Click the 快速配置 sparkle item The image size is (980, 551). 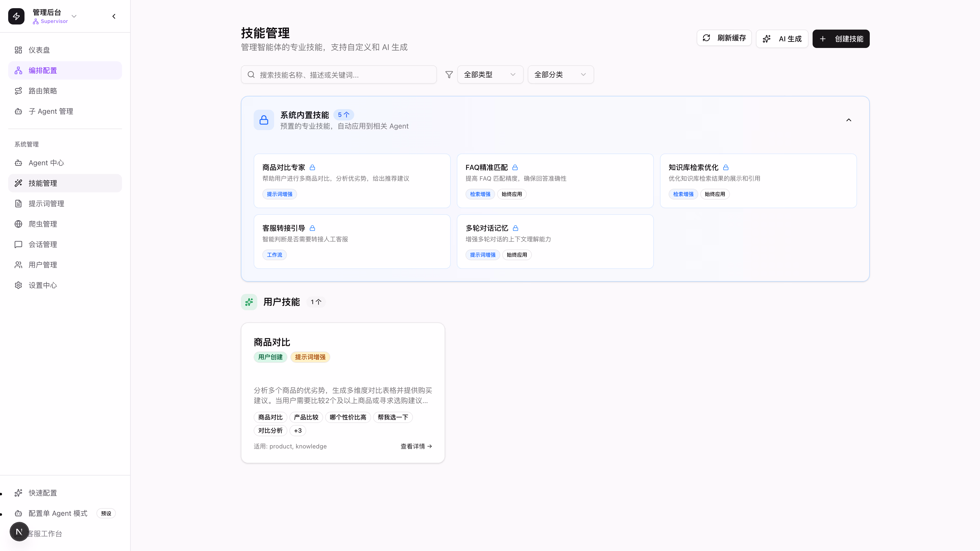point(65,493)
